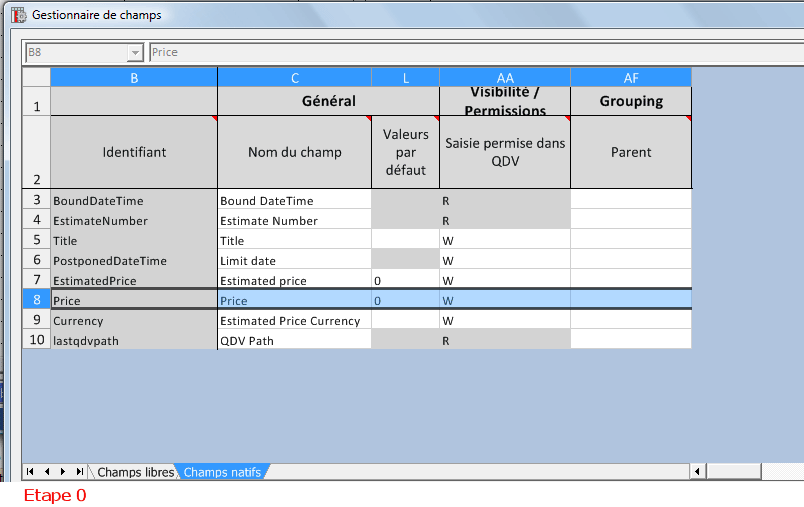This screenshot has width=804, height=507.
Task: Click the Limit date cell
Action: [x=295, y=260]
